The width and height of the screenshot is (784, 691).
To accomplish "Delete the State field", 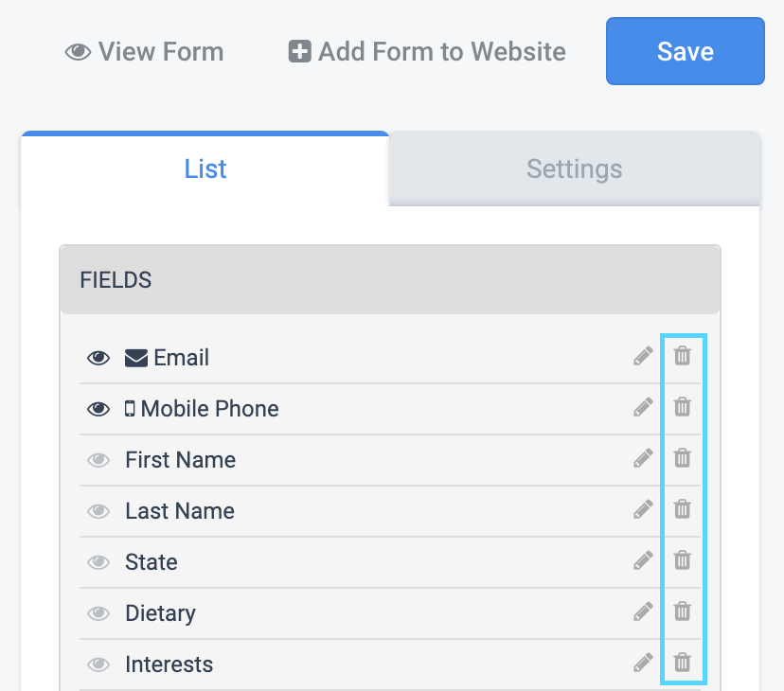I will pyautogui.click(x=682, y=560).
